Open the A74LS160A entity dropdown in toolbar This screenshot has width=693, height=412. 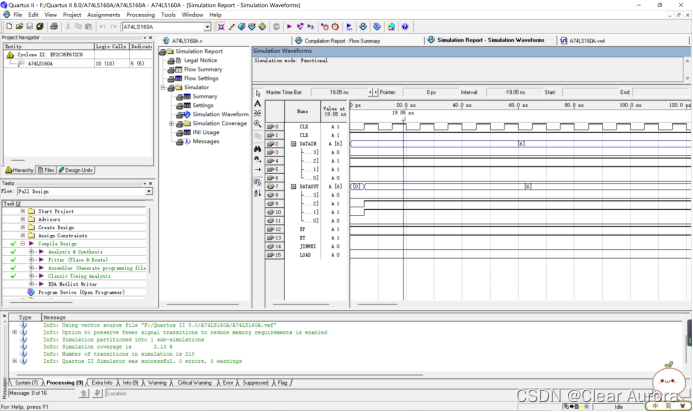tap(207, 27)
